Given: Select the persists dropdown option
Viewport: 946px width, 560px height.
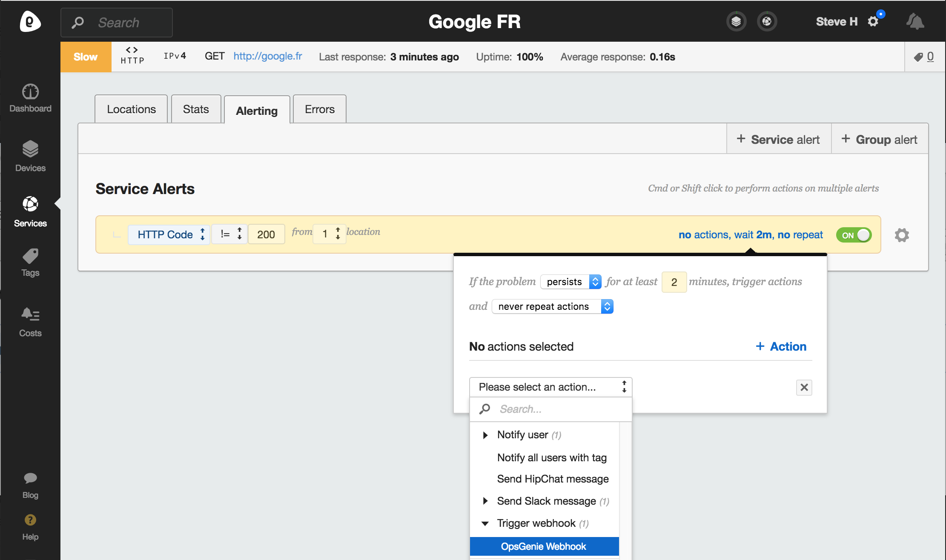Looking at the screenshot, I should pos(570,281).
